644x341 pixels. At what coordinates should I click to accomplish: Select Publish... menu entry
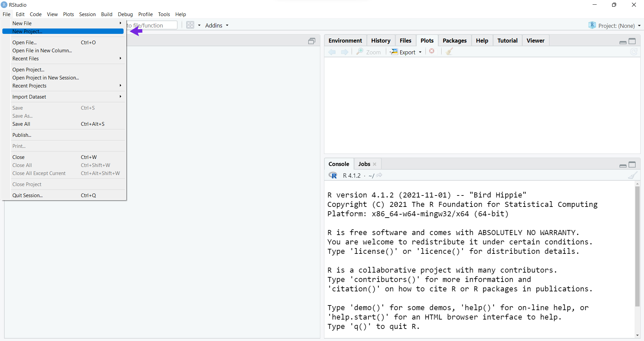coord(63,135)
